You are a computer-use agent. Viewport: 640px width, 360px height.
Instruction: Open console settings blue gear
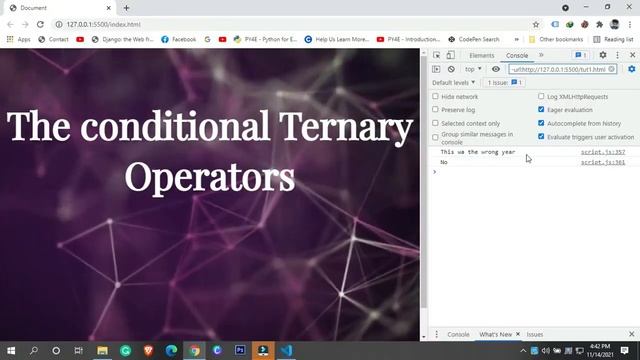tap(632, 69)
